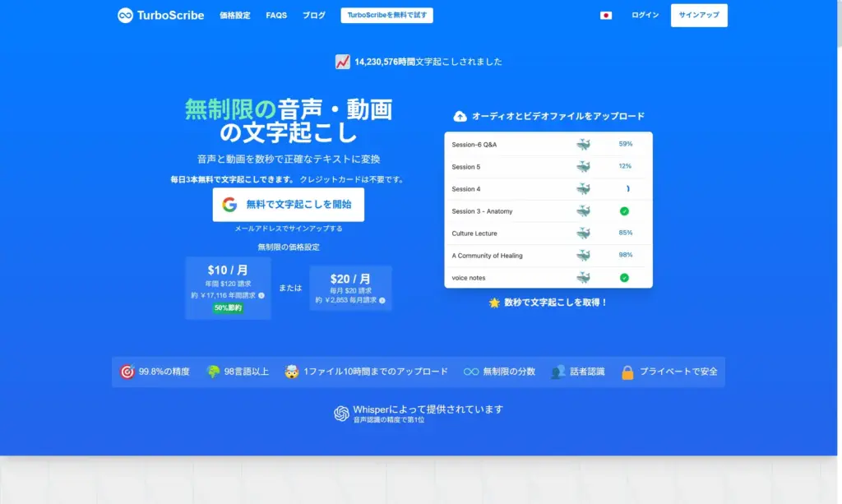Click the target icon for 99.8%の精度
The image size is (842, 504).
127,372
